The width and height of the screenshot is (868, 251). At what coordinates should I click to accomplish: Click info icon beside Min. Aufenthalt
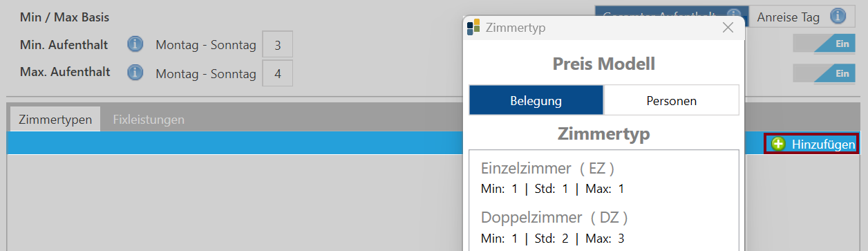pos(135,45)
